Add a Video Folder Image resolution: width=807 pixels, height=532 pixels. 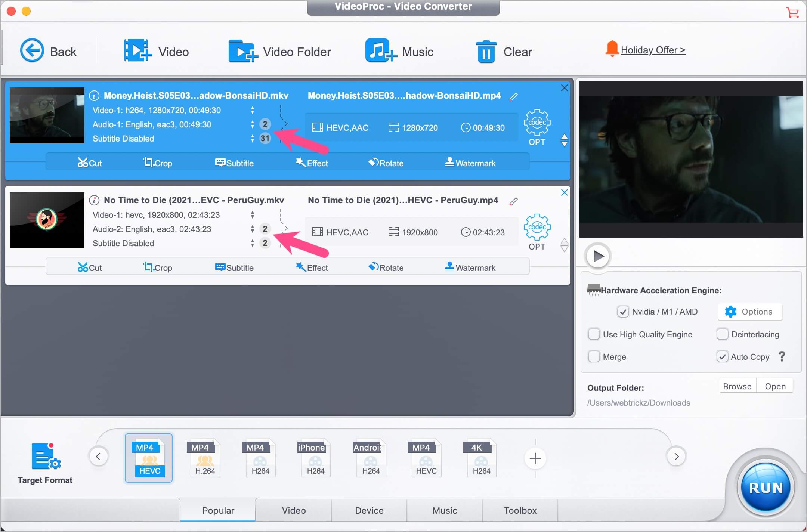click(279, 52)
